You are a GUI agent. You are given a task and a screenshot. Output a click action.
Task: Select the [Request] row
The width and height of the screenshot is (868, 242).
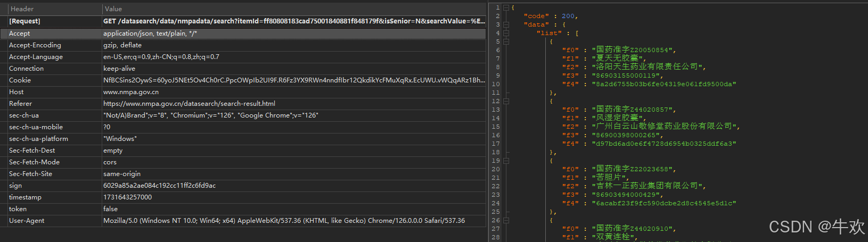(x=243, y=21)
